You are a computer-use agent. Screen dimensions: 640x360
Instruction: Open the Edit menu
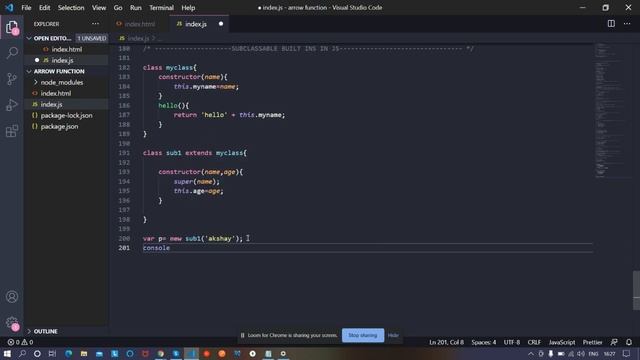click(x=44, y=7)
